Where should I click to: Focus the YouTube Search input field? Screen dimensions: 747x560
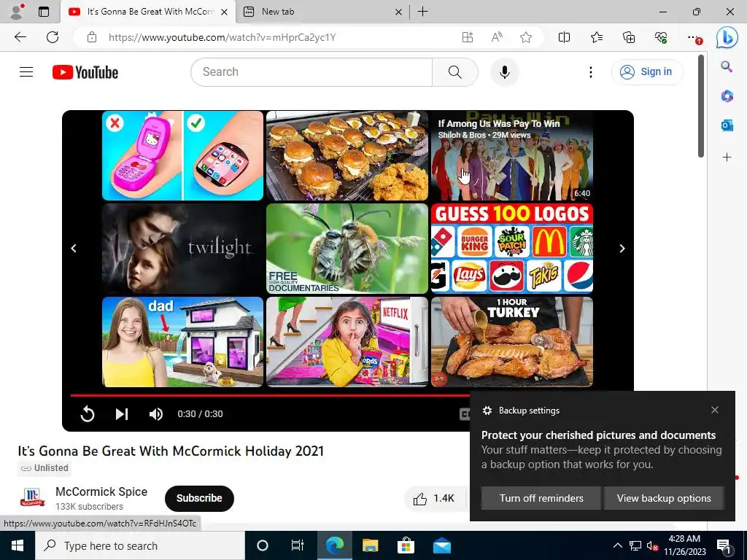pyautogui.click(x=312, y=72)
